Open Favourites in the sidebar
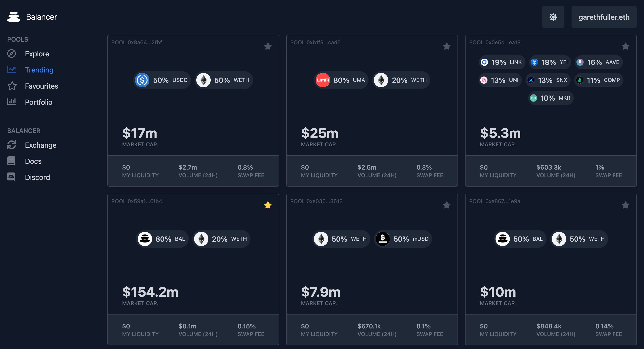644x349 pixels. (x=42, y=86)
